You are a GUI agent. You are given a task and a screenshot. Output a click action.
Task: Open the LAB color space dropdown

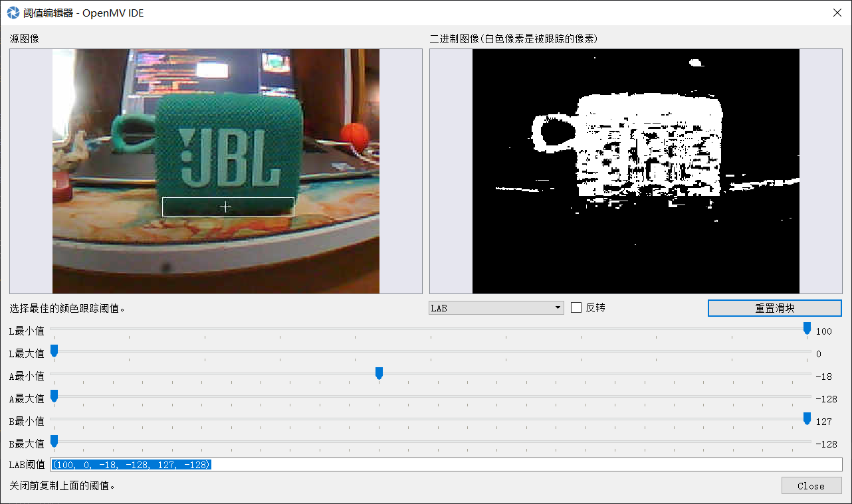(496, 307)
